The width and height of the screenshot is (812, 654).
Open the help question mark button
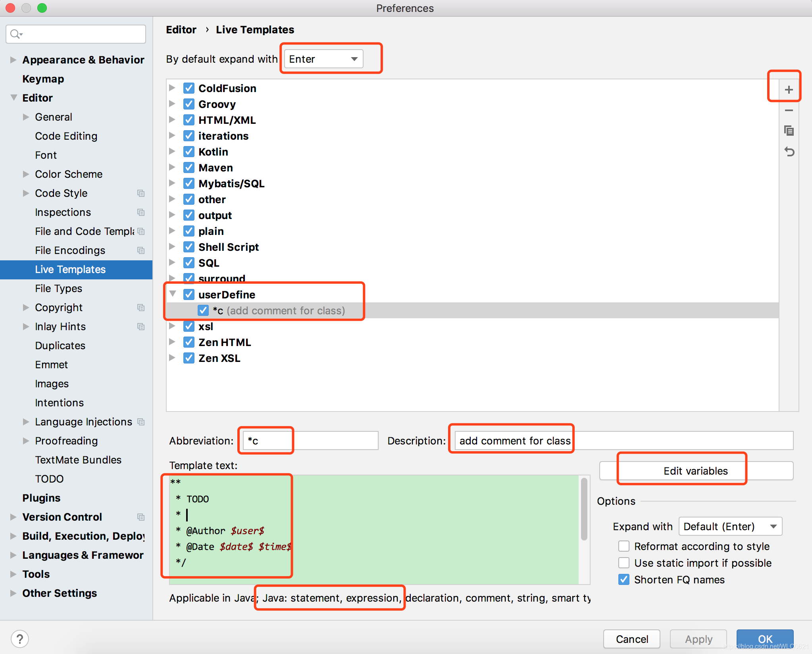tap(19, 639)
